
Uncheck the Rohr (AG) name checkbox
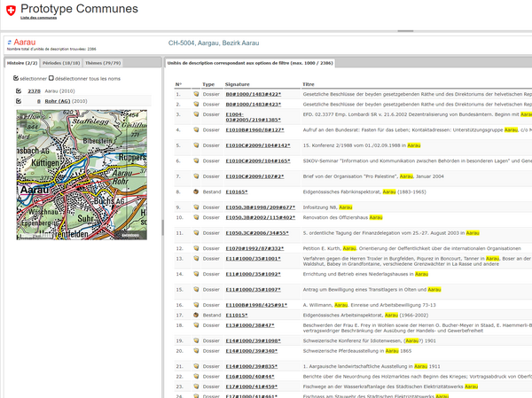click(19, 101)
